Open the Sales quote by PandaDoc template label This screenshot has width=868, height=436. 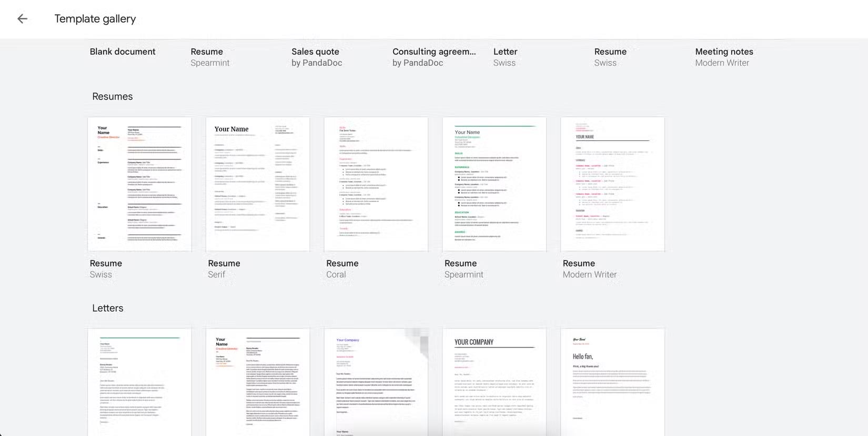(317, 57)
